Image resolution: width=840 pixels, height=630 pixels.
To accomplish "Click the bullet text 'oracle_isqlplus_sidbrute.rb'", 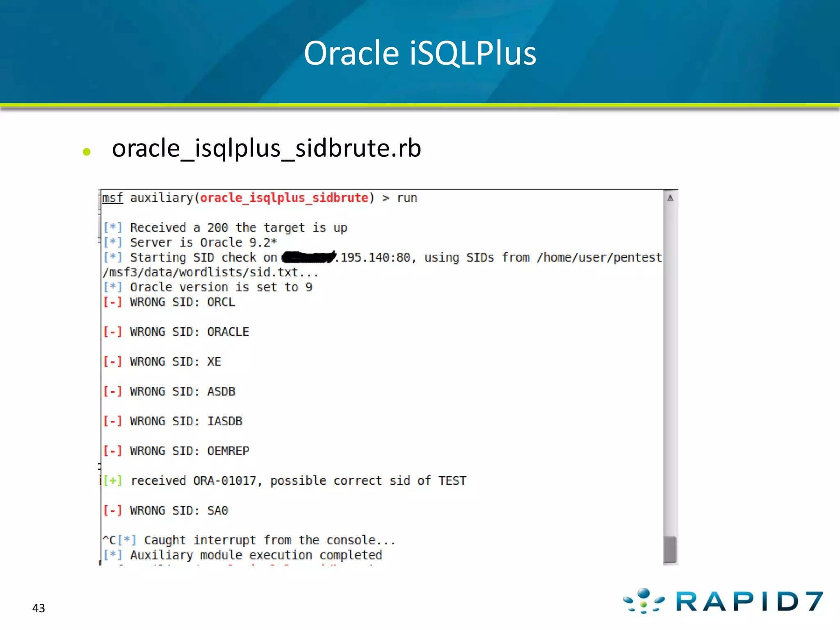I will [267, 148].
